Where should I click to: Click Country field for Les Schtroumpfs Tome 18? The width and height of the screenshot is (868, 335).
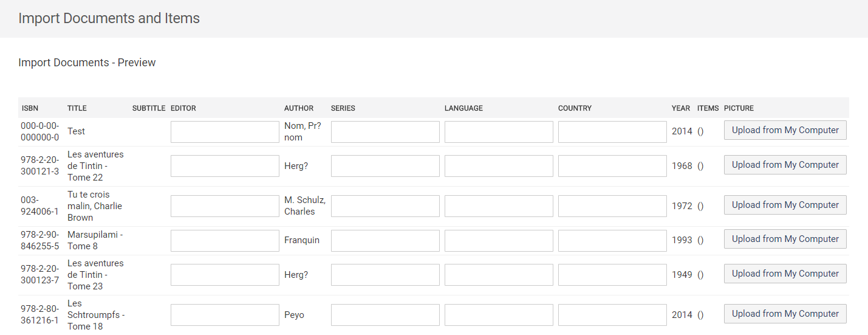[x=612, y=315]
